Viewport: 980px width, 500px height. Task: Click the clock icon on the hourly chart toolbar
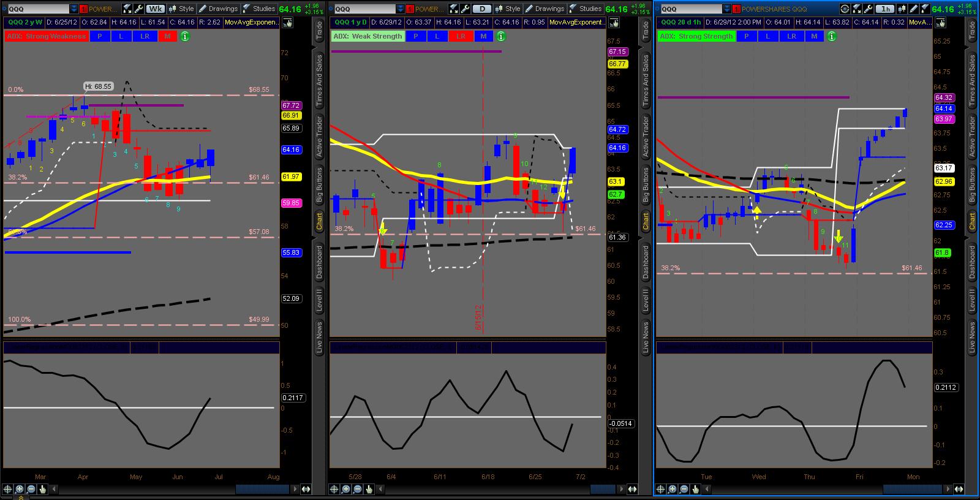tap(844, 9)
